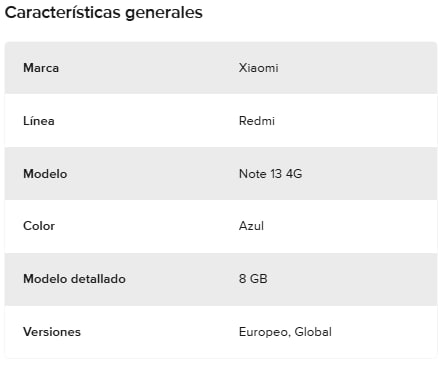
Task: Click the word generales in the heading
Action: point(164,13)
